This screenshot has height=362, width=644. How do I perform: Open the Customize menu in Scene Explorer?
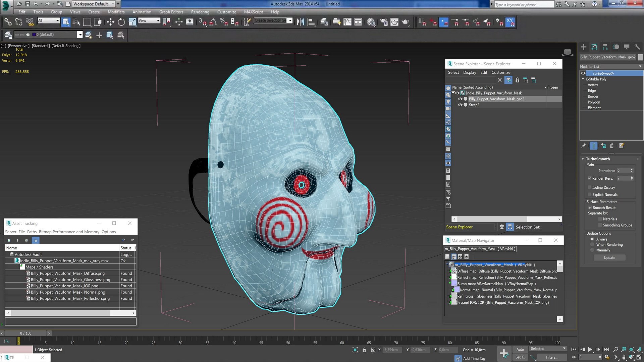pyautogui.click(x=501, y=72)
